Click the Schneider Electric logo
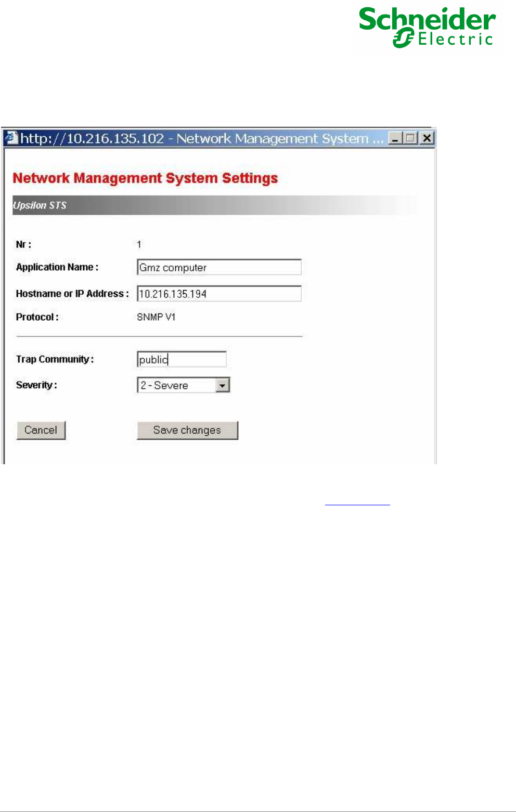 click(427, 28)
